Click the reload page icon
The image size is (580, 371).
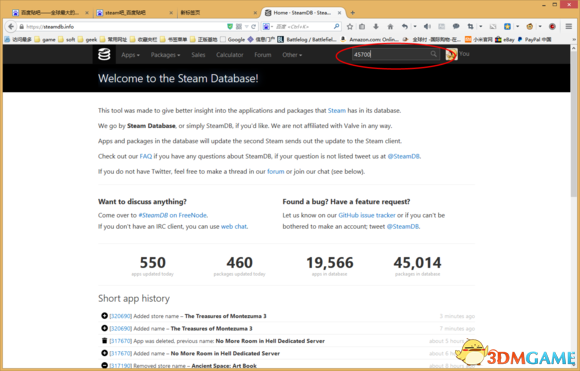coord(253,26)
